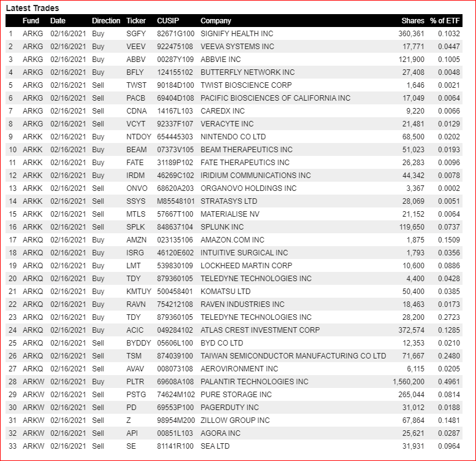Select shares value 1,560,200
The height and width of the screenshot is (461, 476).
[x=409, y=382]
